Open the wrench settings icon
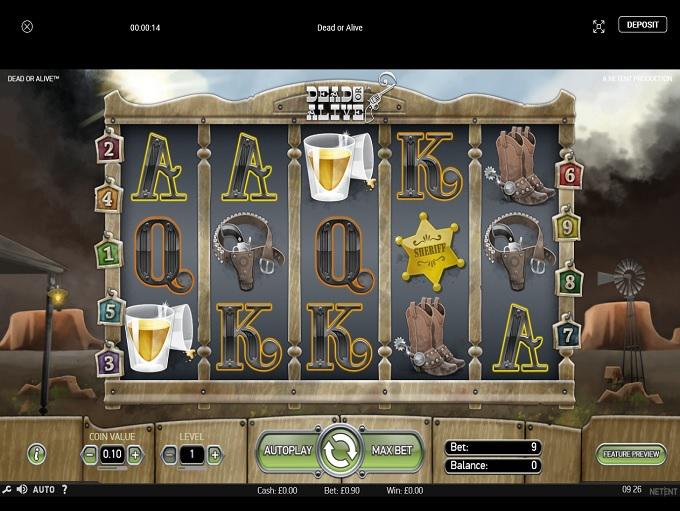The width and height of the screenshot is (680, 511). (x=7, y=490)
